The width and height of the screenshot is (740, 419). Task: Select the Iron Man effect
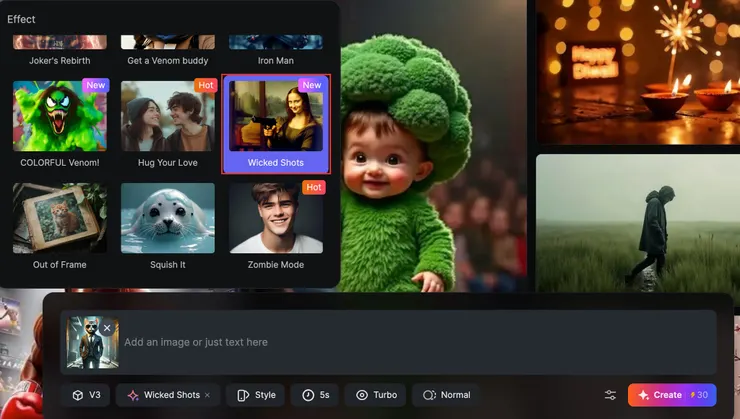[x=276, y=50]
